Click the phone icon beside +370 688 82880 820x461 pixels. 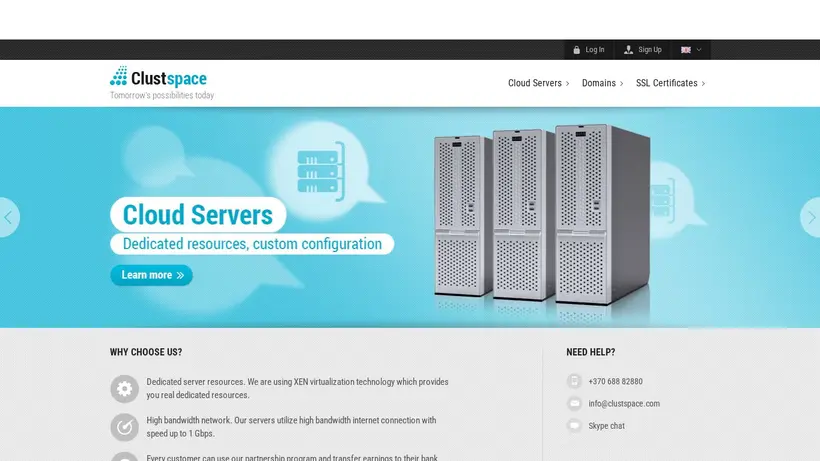click(x=574, y=381)
